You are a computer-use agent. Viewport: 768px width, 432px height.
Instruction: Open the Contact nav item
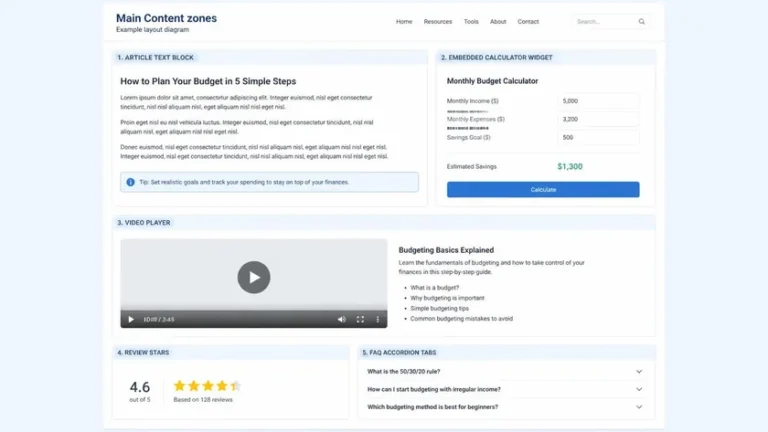pyautogui.click(x=528, y=22)
